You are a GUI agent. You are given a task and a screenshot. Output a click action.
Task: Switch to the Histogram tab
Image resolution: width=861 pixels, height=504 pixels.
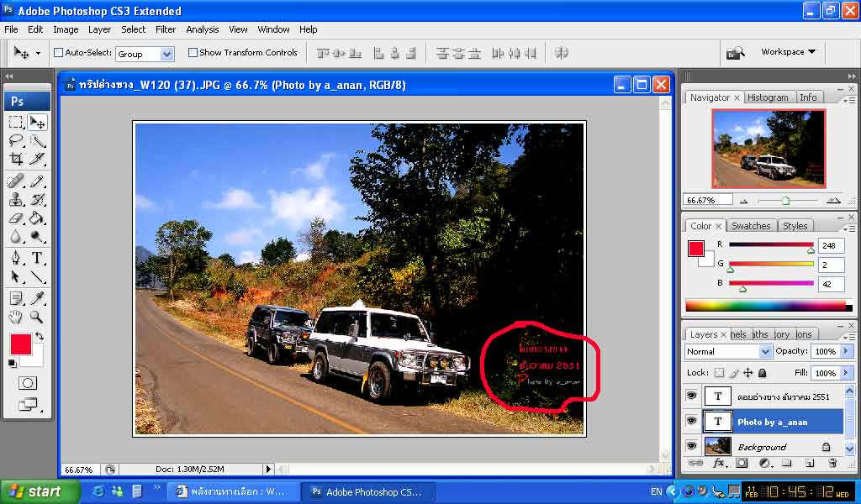(768, 97)
